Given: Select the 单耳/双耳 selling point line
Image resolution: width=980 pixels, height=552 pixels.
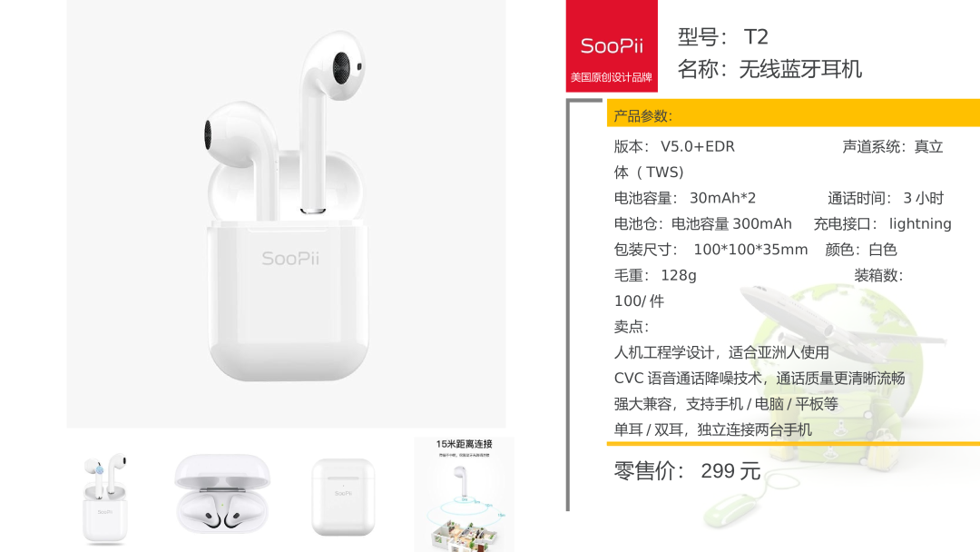Looking at the screenshot, I should (712, 429).
